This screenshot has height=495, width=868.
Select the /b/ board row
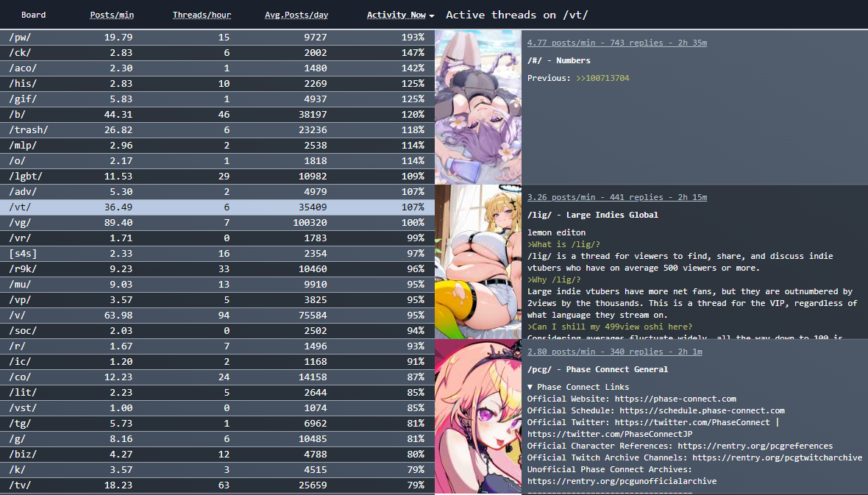(x=217, y=115)
